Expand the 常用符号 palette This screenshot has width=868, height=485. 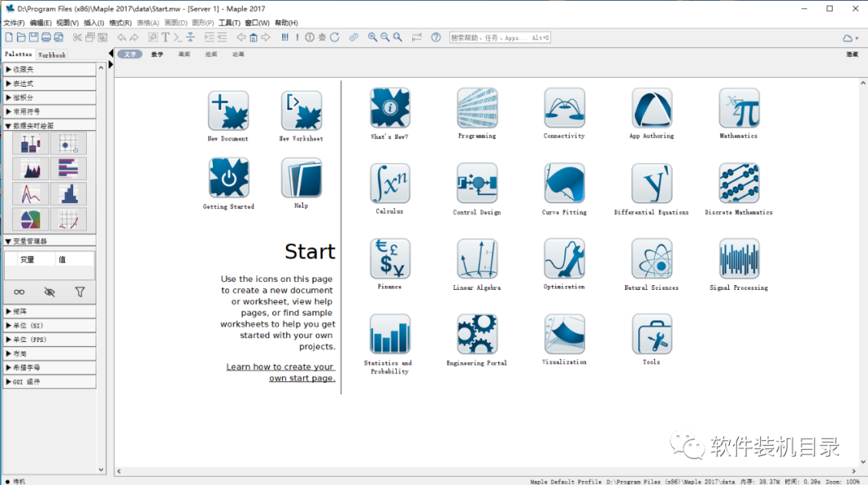(50, 112)
